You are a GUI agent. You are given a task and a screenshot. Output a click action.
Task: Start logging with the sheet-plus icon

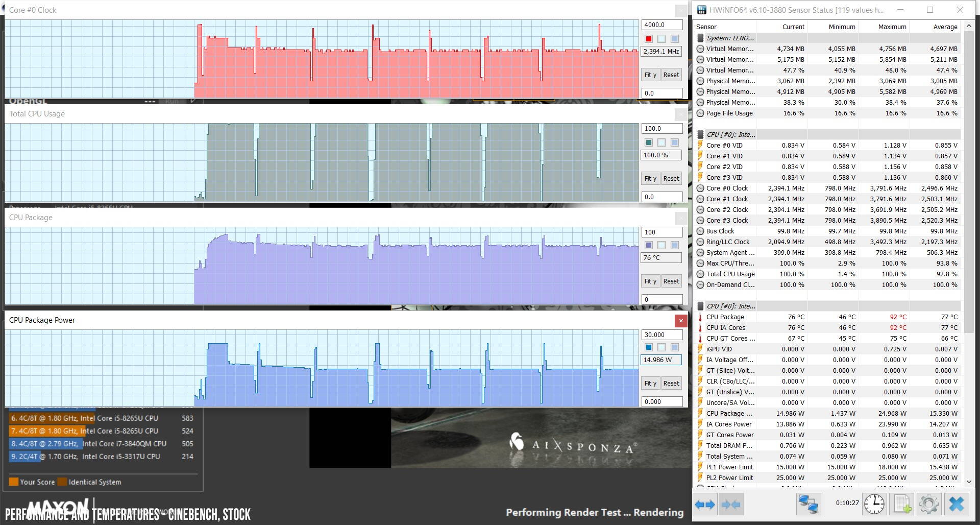[901, 504]
